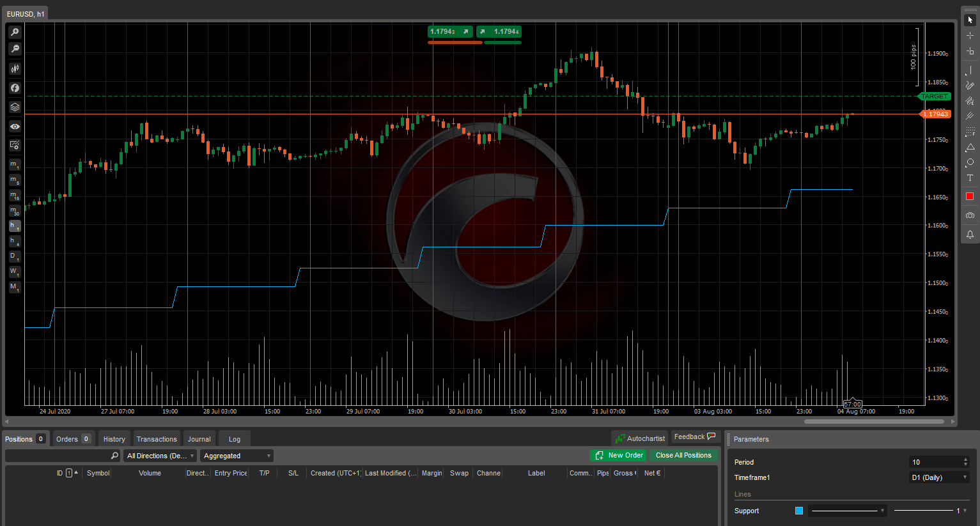This screenshot has width=980, height=526.
Task: Click the sell button at 1.17943
Action: pyautogui.click(x=450, y=31)
